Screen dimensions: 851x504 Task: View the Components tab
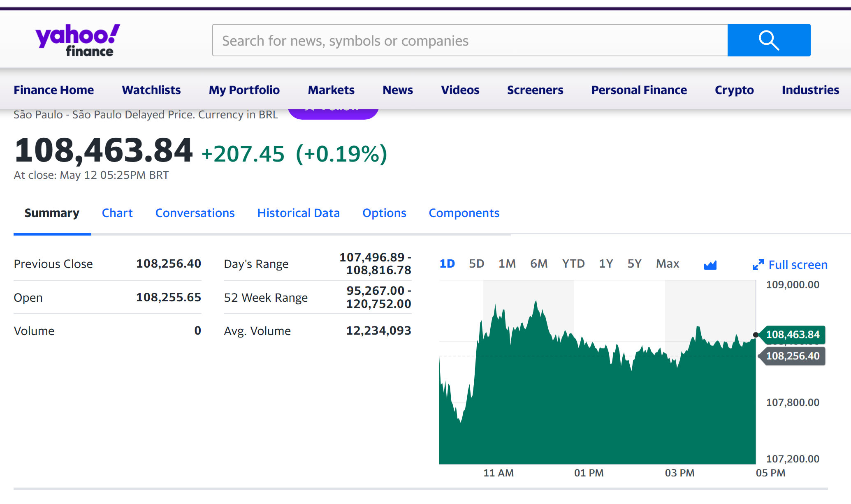(x=464, y=213)
